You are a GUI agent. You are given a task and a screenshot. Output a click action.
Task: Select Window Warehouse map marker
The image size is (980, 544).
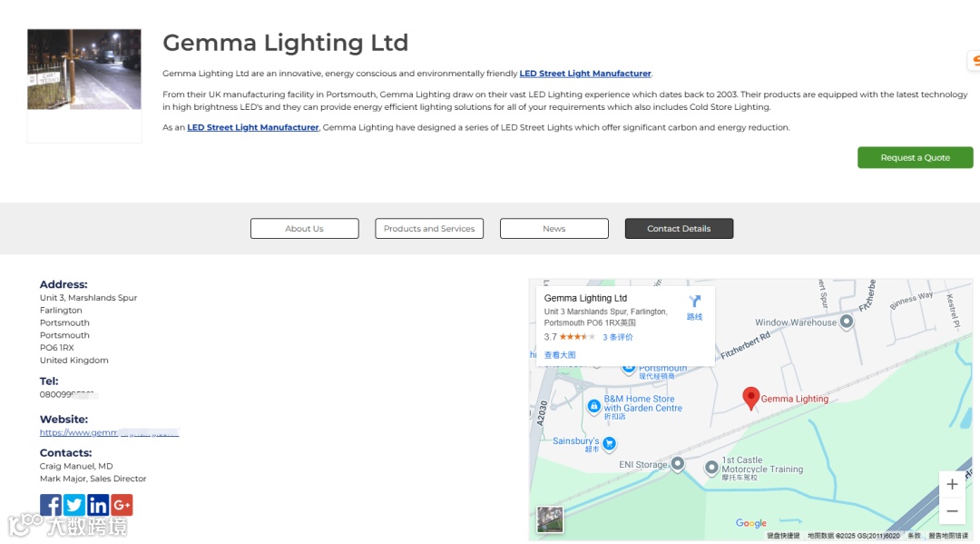(847, 321)
